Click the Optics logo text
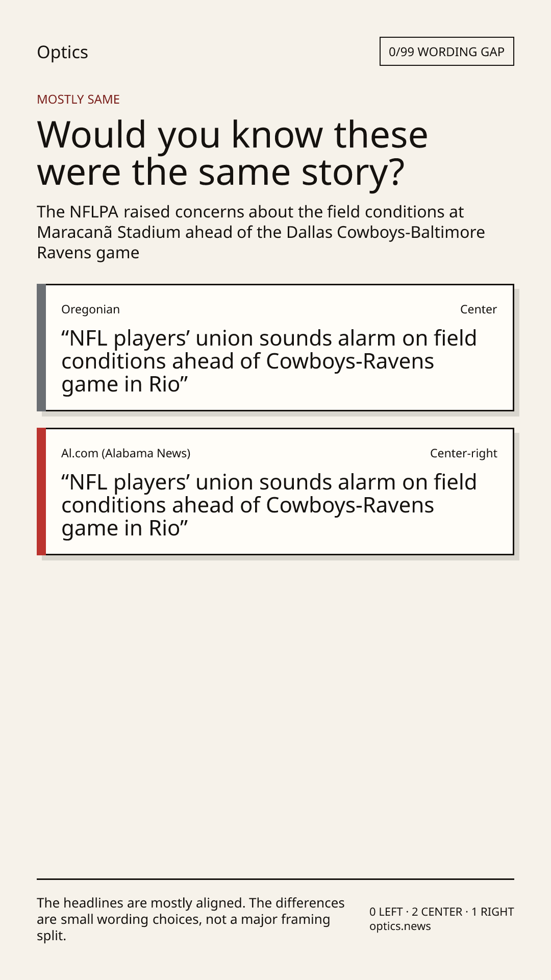Image resolution: width=551 pixels, height=980 pixels. pyautogui.click(x=62, y=52)
